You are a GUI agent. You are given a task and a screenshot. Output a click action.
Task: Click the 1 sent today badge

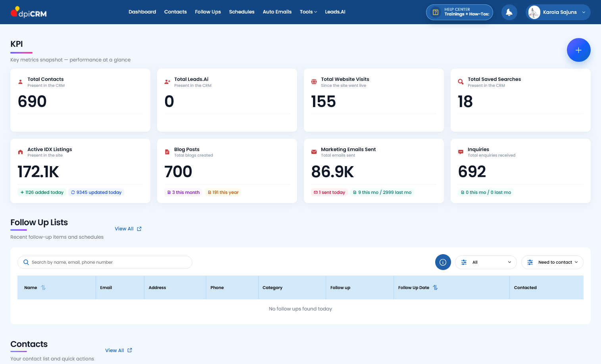329,192
